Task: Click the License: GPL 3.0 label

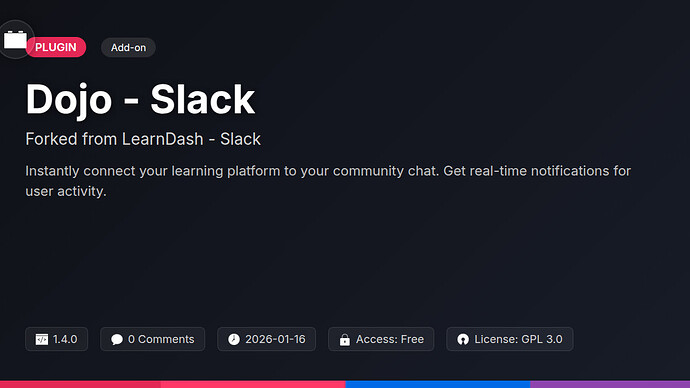Action: click(518, 339)
